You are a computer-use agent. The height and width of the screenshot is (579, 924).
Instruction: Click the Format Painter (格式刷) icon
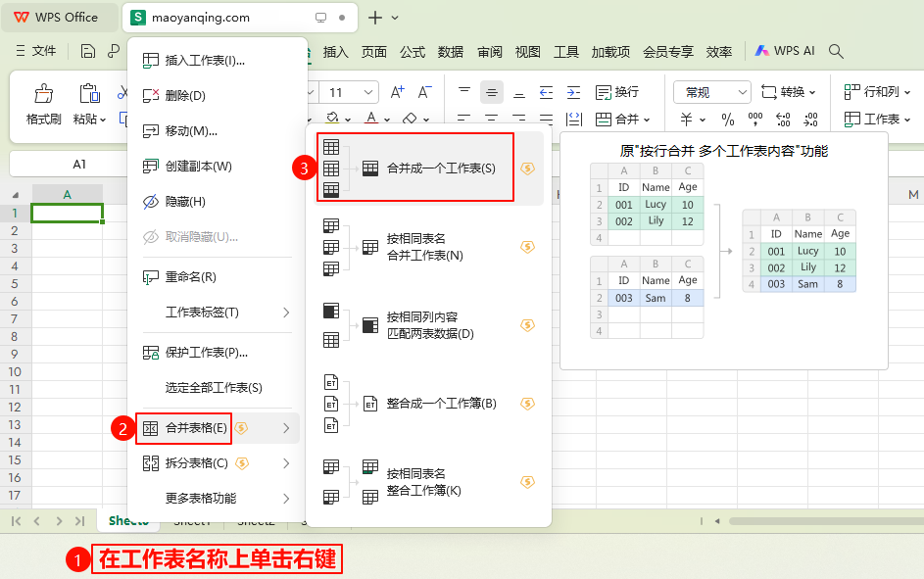coord(43,94)
